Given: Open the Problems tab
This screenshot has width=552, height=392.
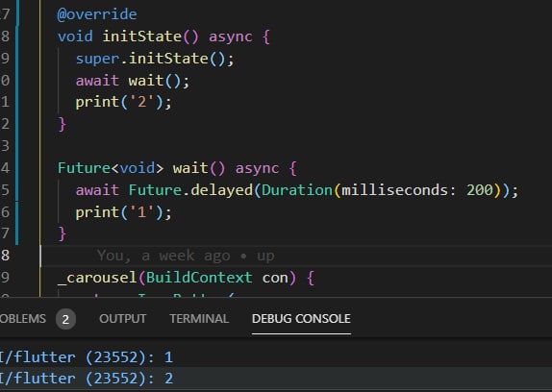Looking at the screenshot, I should (x=23, y=319).
